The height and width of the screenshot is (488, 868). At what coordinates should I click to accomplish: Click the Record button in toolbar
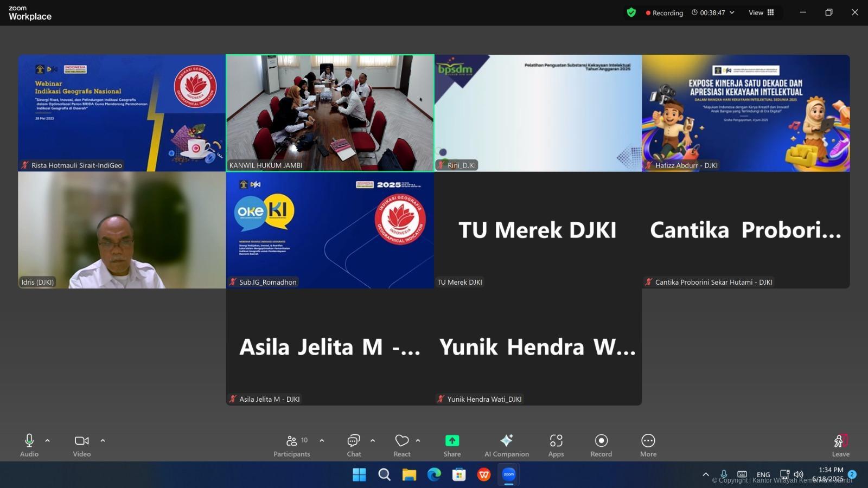point(601,445)
